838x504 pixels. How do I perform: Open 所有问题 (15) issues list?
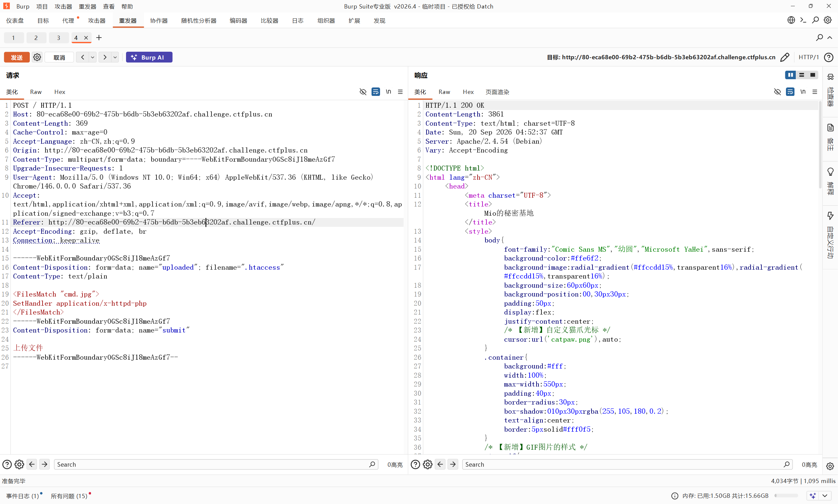click(x=69, y=496)
